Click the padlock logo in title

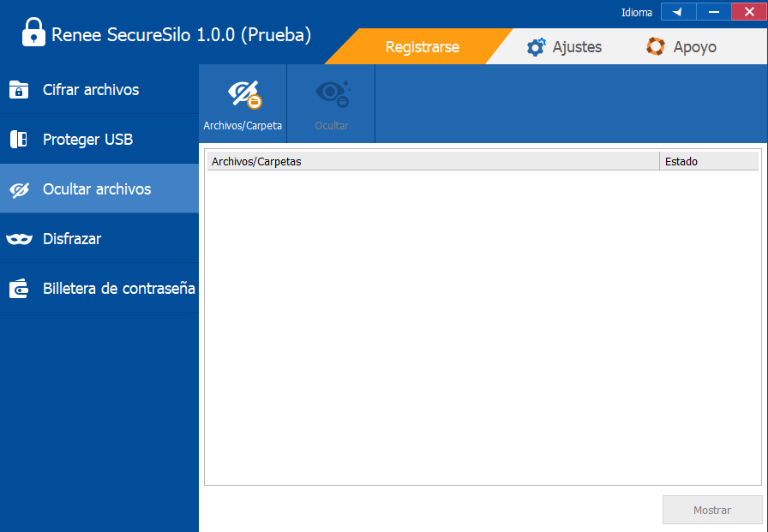coord(33,33)
